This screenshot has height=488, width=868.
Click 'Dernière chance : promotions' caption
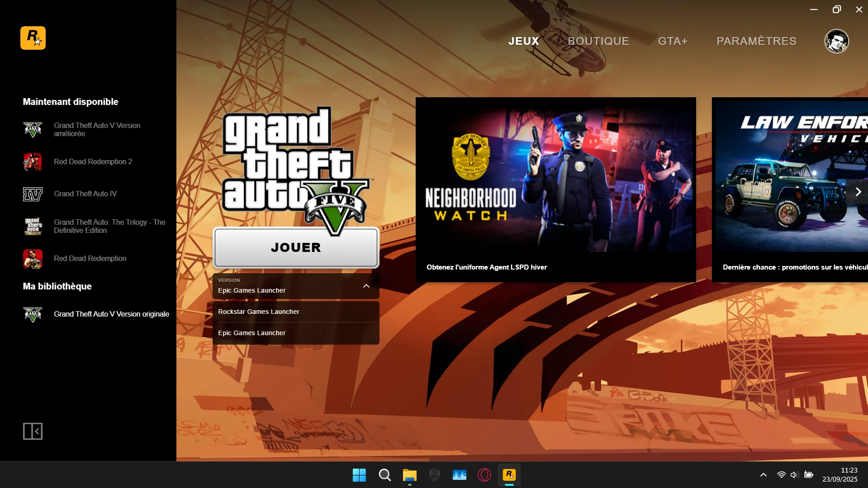point(795,267)
